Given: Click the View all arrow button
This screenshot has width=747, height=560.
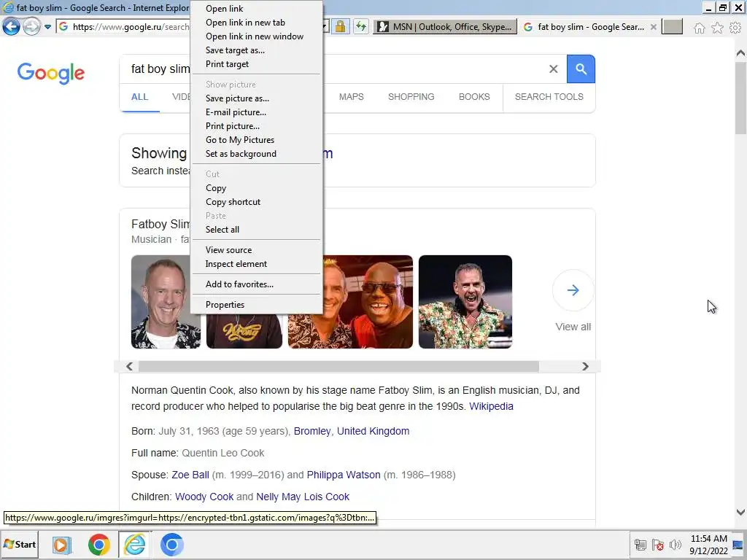Looking at the screenshot, I should pyautogui.click(x=573, y=290).
